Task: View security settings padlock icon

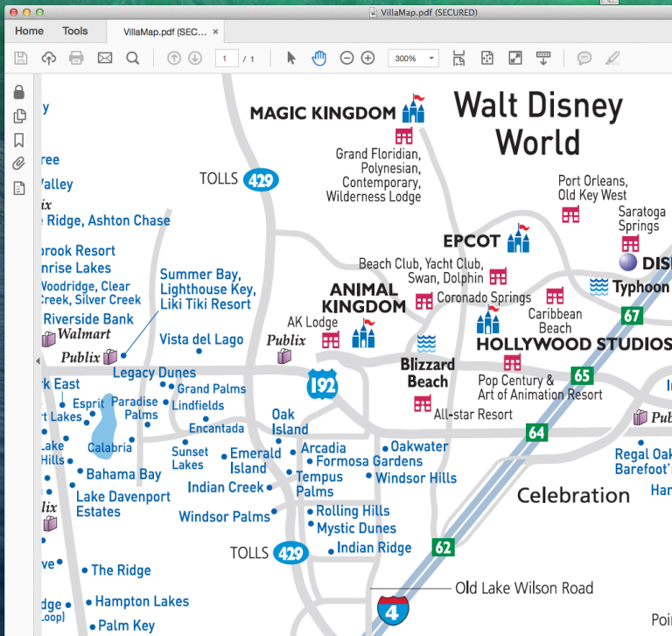Action: point(18,93)
